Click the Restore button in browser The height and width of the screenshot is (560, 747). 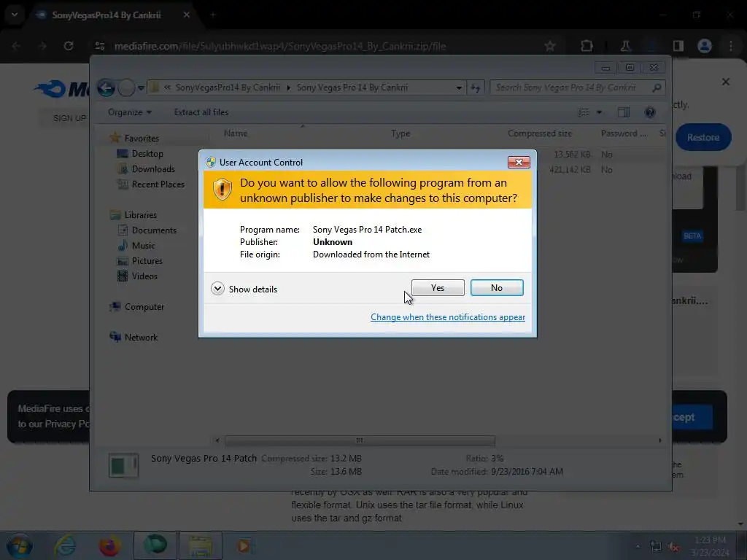(703, 138)
